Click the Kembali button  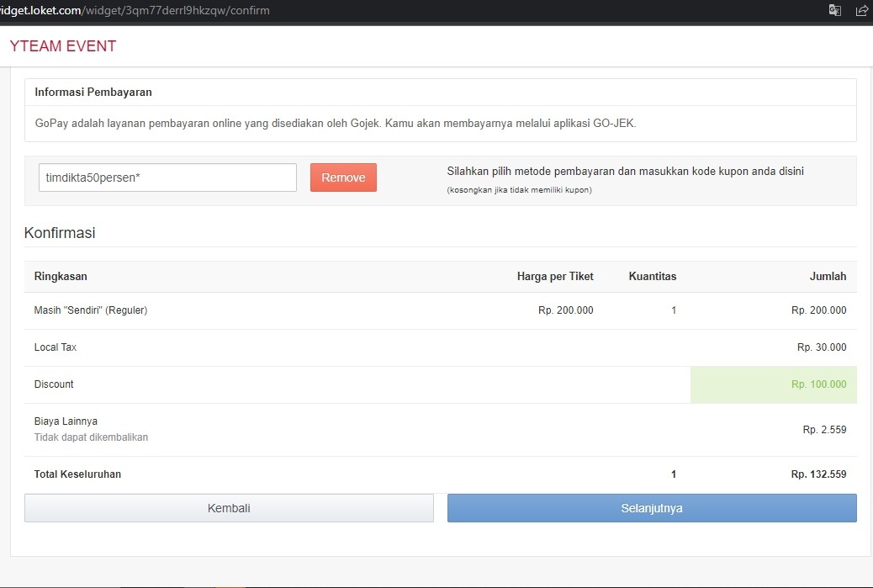tap(229, 508)
